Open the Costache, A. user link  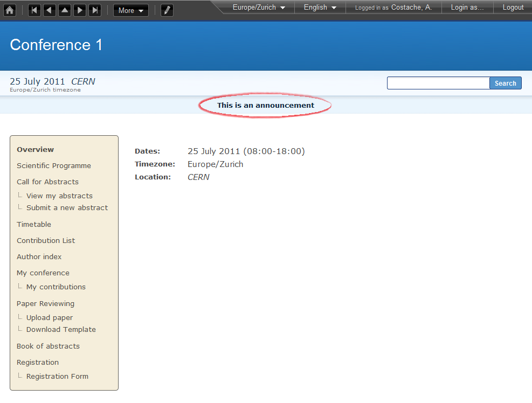(x=412, y=8)
